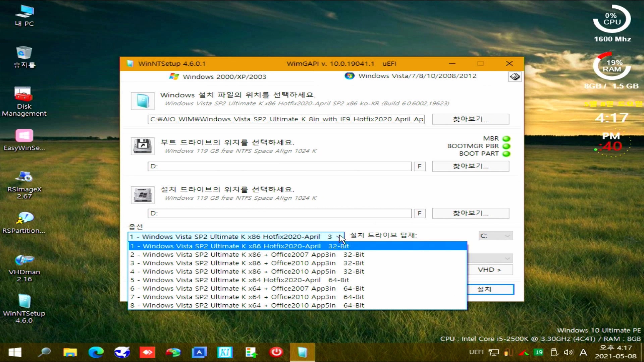Click 찾아보기 for the boot drive

coord(471,166)
